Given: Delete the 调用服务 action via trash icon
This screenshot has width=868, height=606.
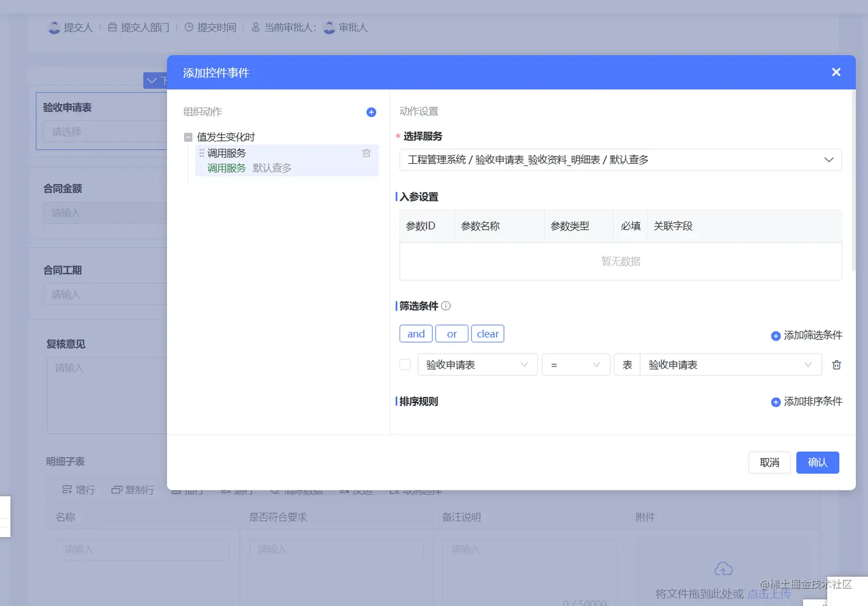Looking at the screenshot, I should click(x=366, y=153).
